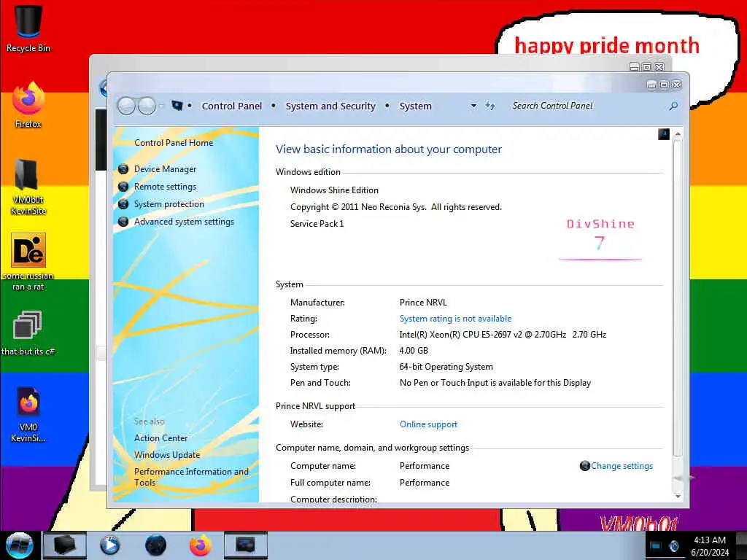Select System and Security in the breadcrumb

click(x=330, y=106)
